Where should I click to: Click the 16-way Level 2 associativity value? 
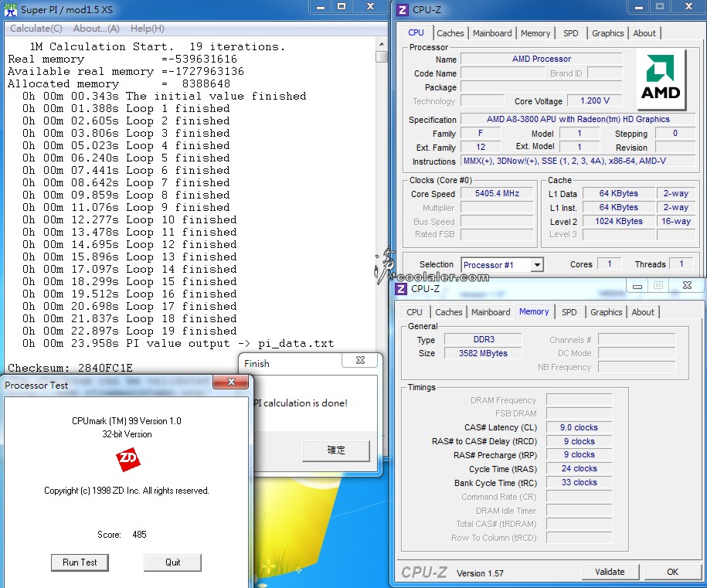(x=676, y=221)
